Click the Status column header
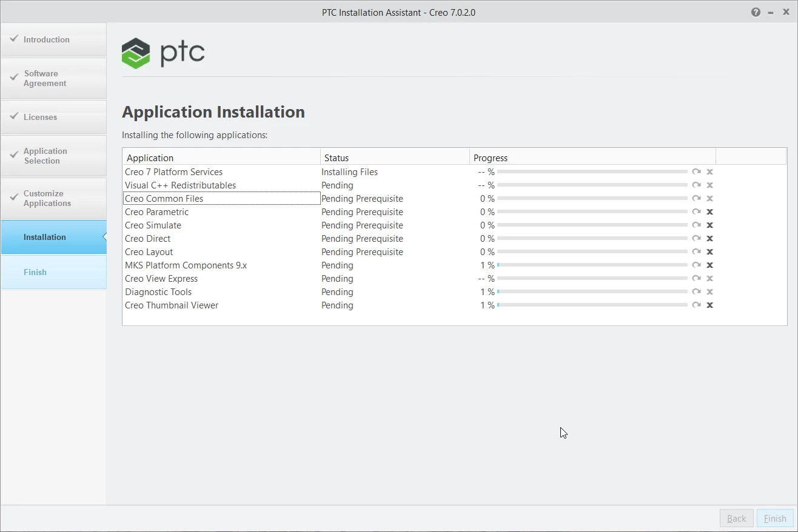Image resolution: width=798 pixels, height=532 pixels. [395, 158]
